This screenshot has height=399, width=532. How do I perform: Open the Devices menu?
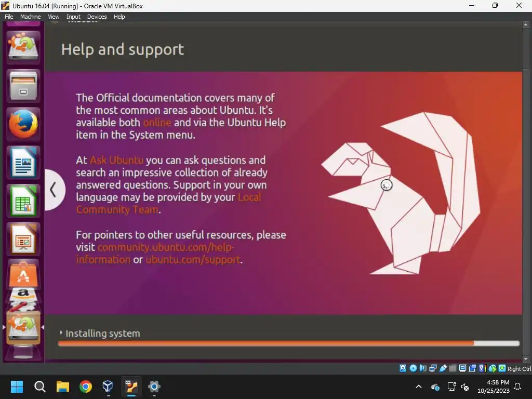click(x=97, y=17)
